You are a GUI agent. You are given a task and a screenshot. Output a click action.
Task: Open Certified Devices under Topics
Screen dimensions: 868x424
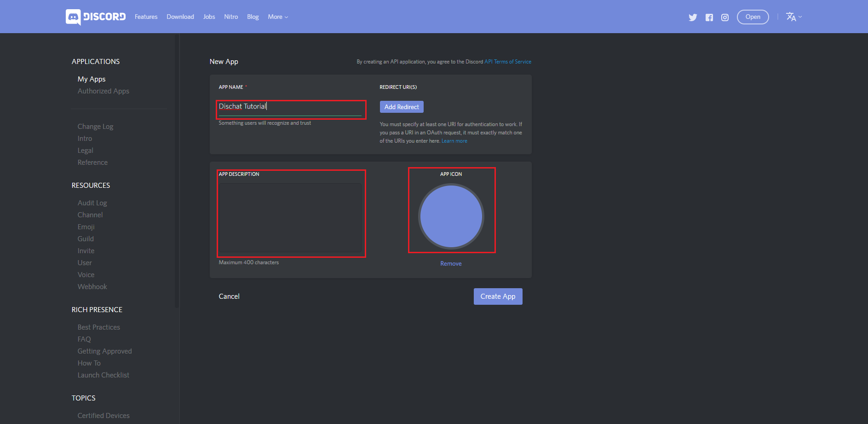[x=103, y=416]
